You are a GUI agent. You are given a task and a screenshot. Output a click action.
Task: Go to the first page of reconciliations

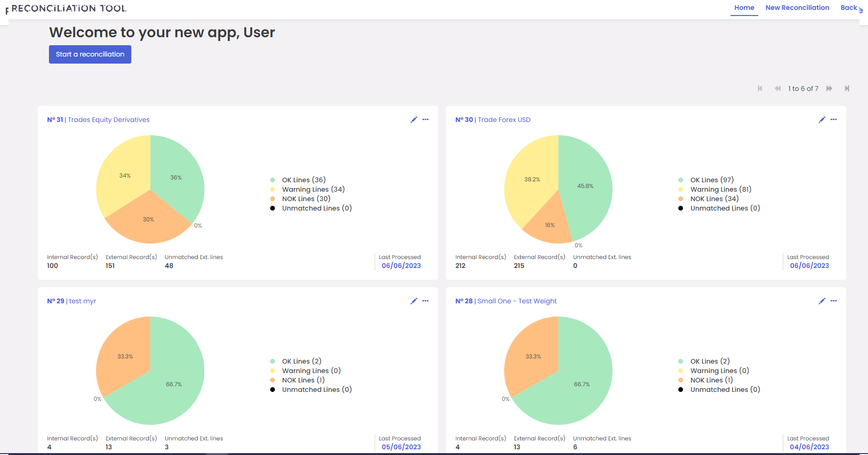tap(760, 89)
